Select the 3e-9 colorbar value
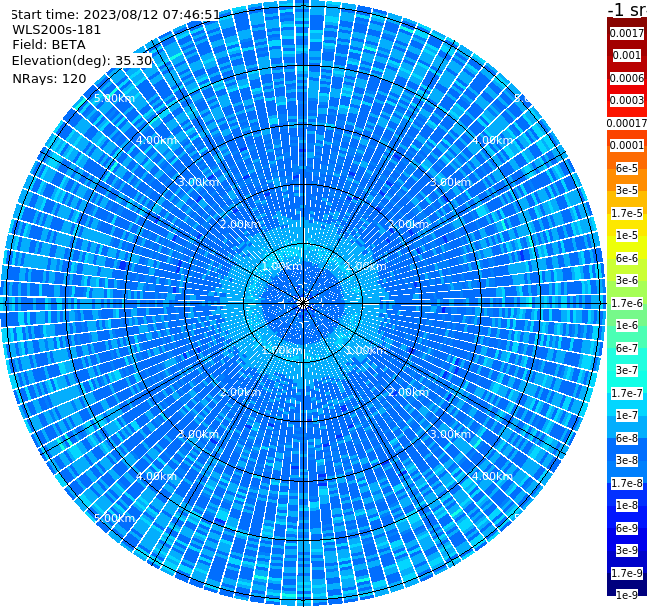Screen dimensions: 647x607 point(627,550)
